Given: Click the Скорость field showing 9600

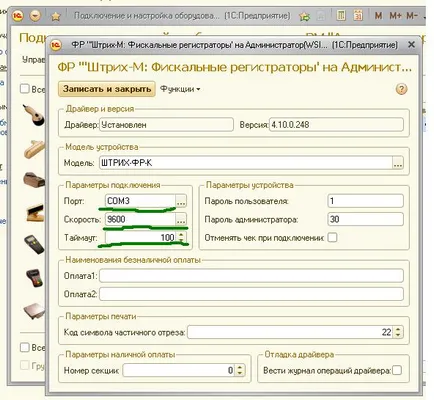Looking at the screenshot, I should (x=140, y=219).
